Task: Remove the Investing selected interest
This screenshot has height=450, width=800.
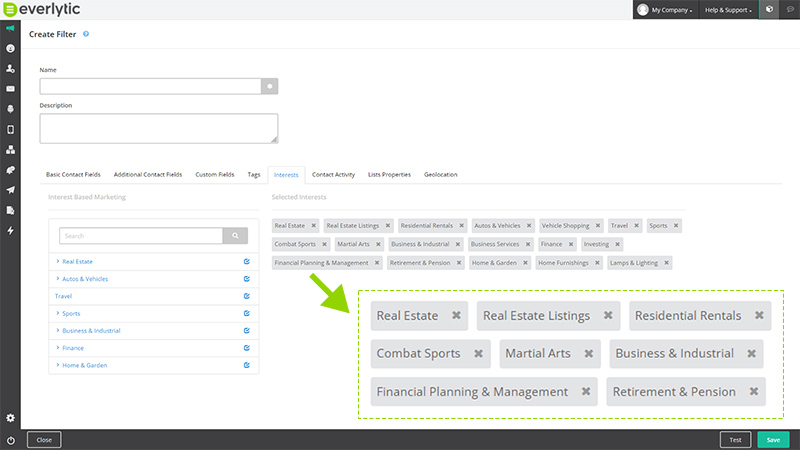Action: coord(617,244)
